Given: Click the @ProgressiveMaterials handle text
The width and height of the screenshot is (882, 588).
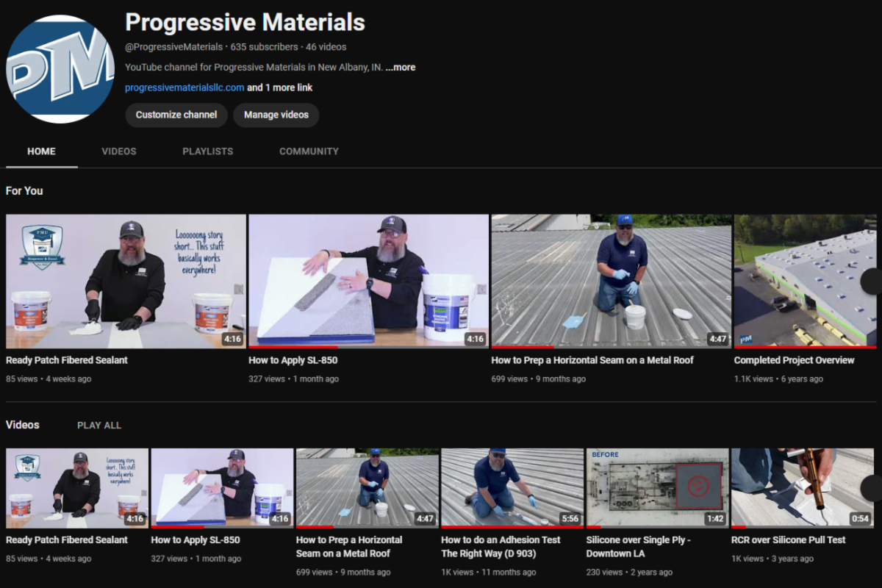Looking at the screenshot, I should pos(173,46).
